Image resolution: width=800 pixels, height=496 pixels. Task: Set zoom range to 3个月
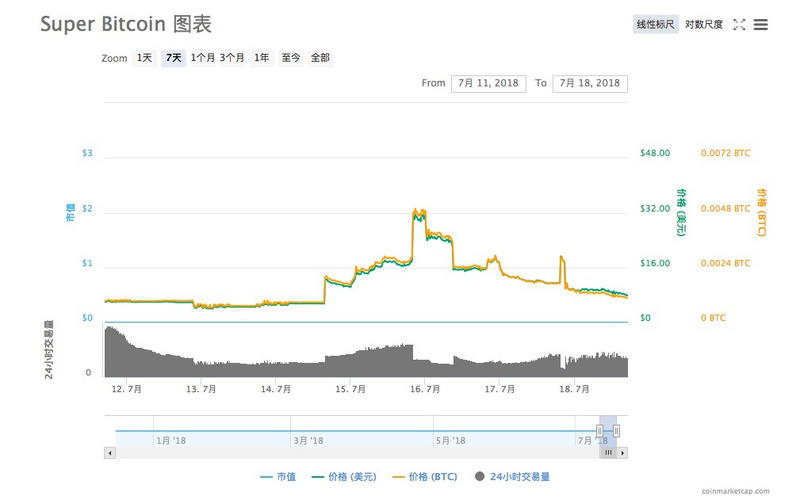pyautogui.click(x=232, y=58)
